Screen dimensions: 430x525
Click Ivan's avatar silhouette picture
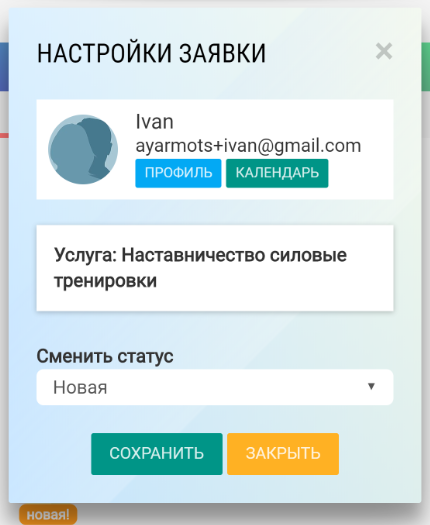(x=83, y=149)
